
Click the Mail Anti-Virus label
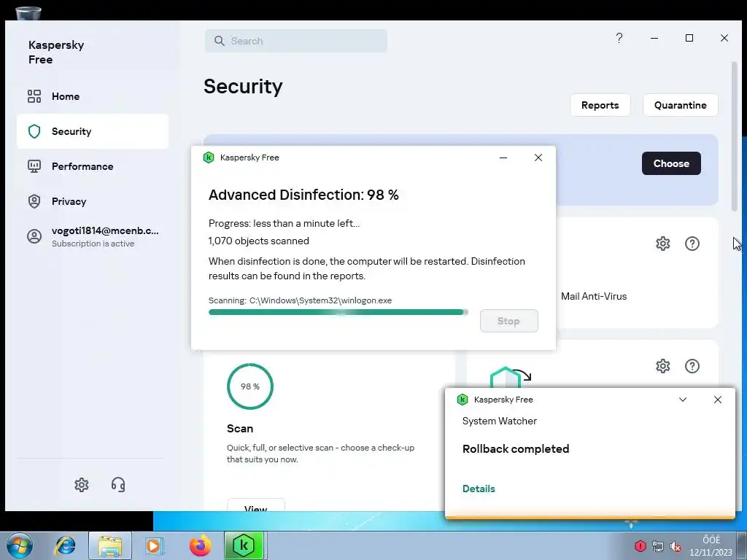click(x=594, y=296)
